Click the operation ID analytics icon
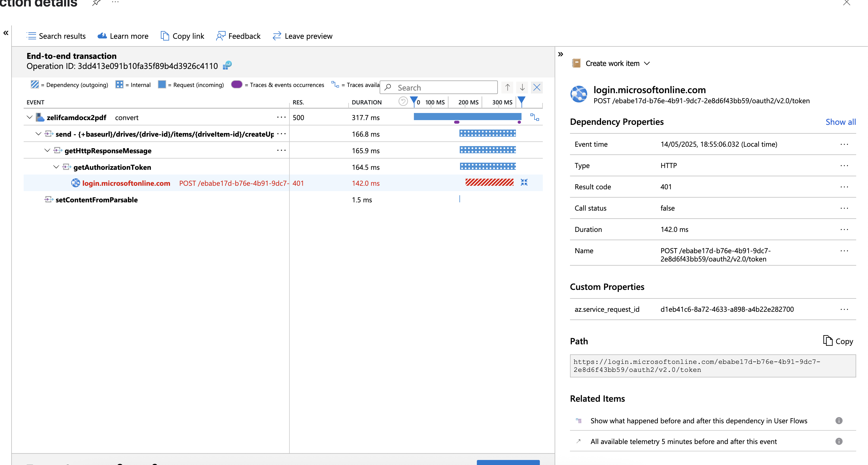 click(x=227, y=65)
